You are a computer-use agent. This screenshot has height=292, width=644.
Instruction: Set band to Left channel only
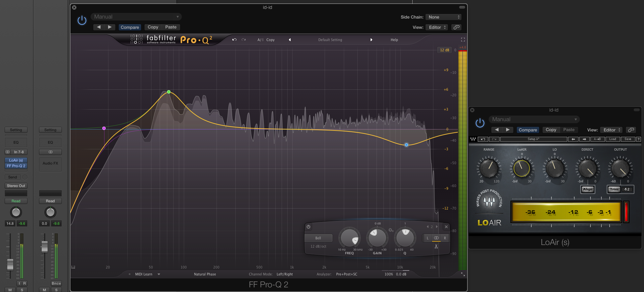pos(427,238)
